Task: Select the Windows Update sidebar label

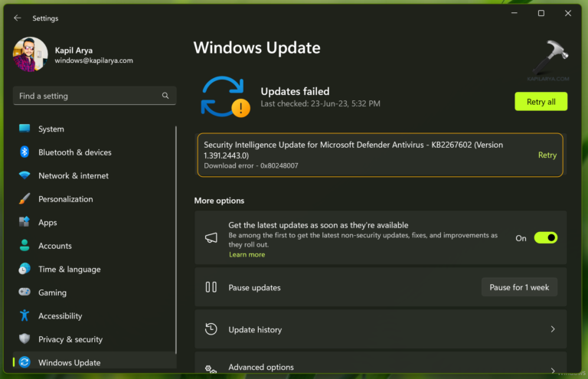Action: tap(70, 363)
